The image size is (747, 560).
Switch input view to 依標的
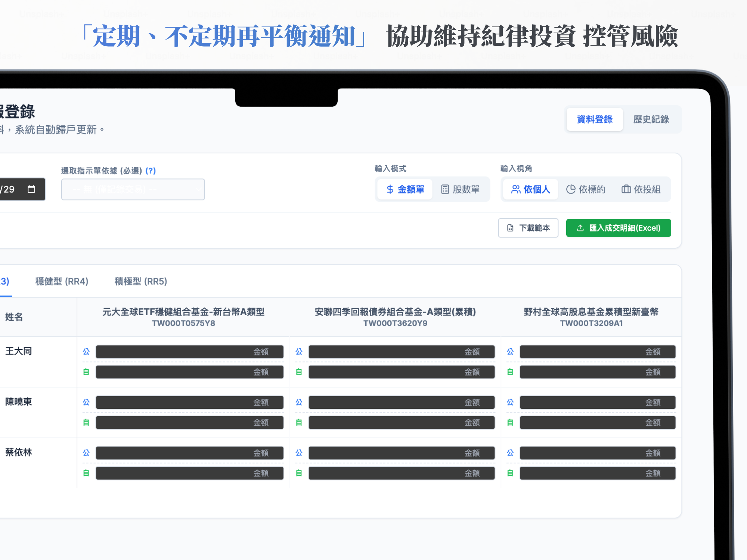click(x=586, y=189)
